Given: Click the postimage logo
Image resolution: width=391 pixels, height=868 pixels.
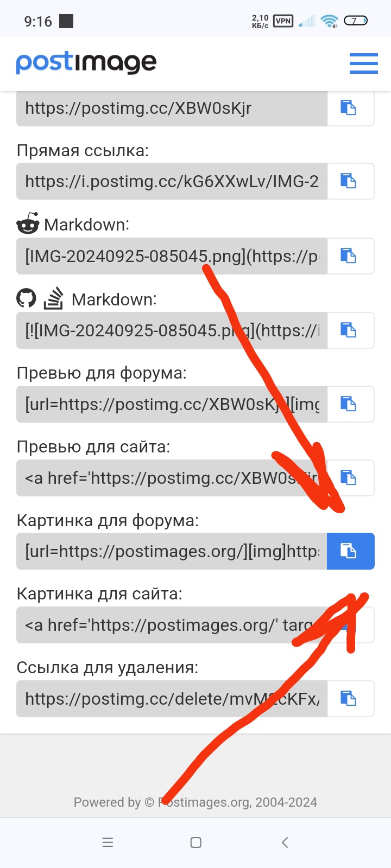Looking at the screenshot, I should click(86, 63).
